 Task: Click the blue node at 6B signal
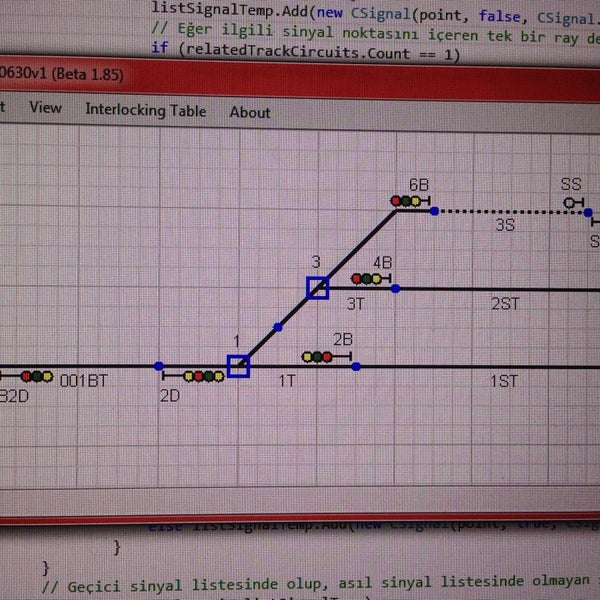434,211
